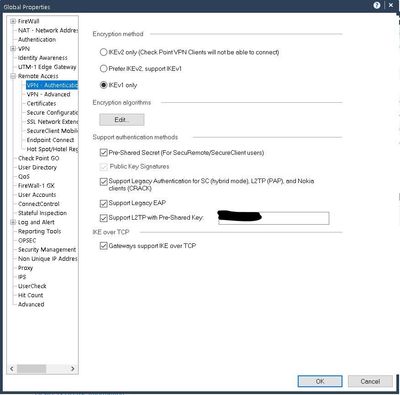Viewport: 400px width, 395px height.
Task: Select Non Unique IP Address item
Action: 48,259
